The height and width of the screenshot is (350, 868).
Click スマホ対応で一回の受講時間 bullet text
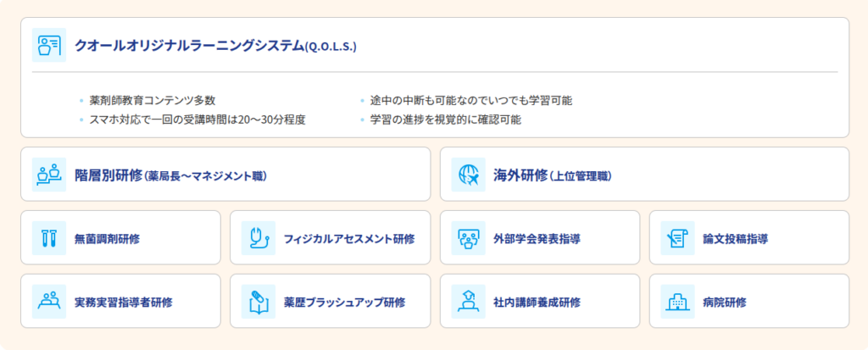(198, 119)
